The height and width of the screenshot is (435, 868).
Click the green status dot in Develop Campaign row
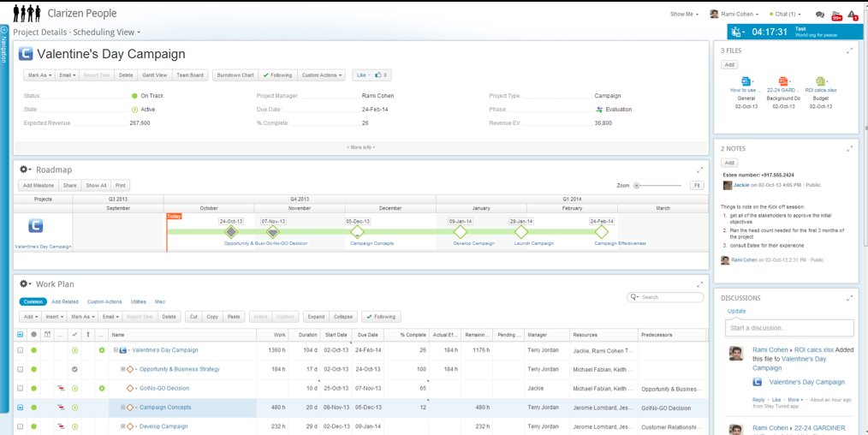33,426
